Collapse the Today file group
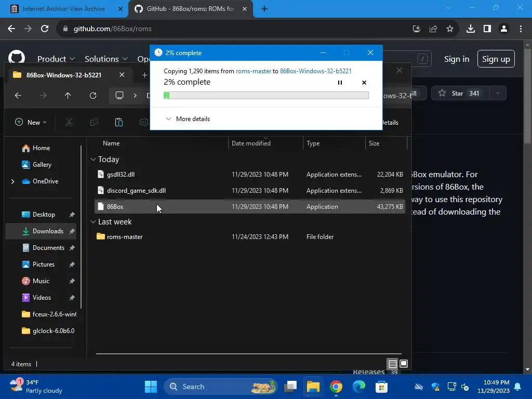This screenshot has height=399, width=532. click(x=94, y=159)
